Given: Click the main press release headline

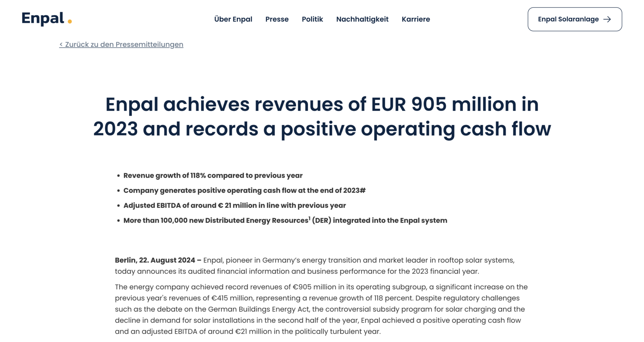Looking at the screenshot, I should click(x=322, y=116).
